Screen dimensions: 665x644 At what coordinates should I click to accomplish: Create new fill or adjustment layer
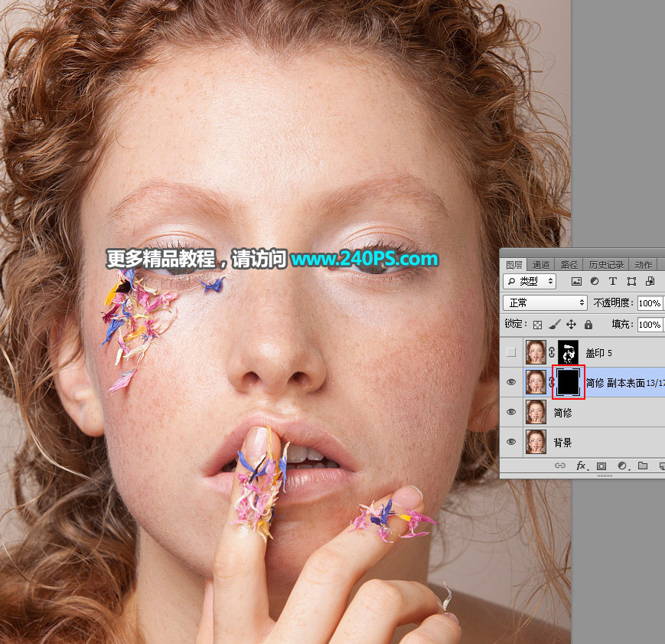[623, 466]
